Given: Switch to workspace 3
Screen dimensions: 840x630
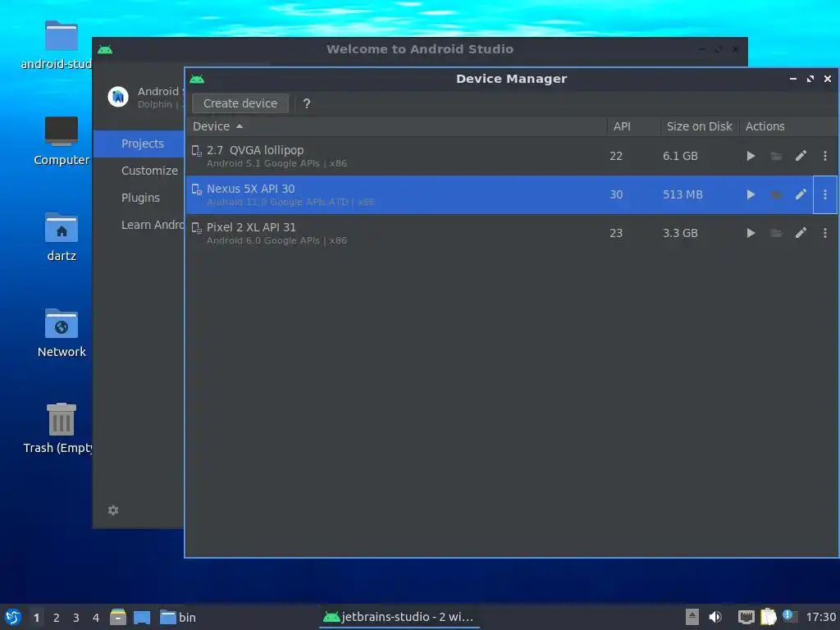Looking at the screenshot, I should (x=76, y=618).
